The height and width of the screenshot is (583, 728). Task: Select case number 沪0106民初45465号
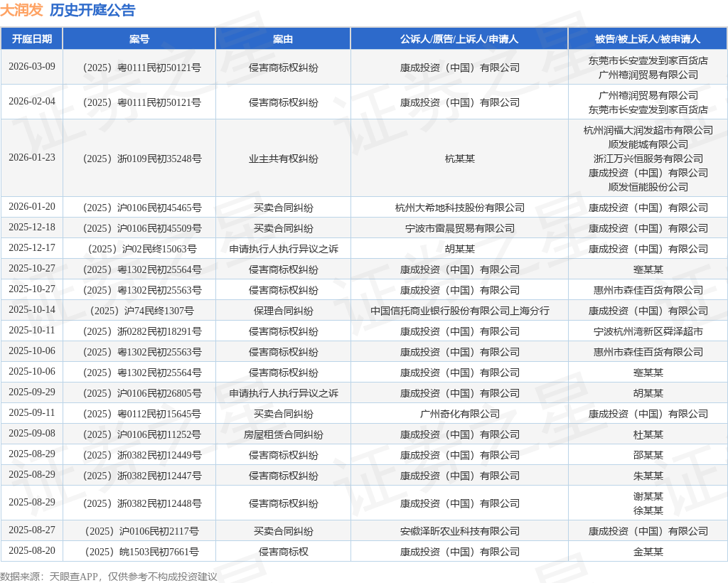click(x=142, y=208)
